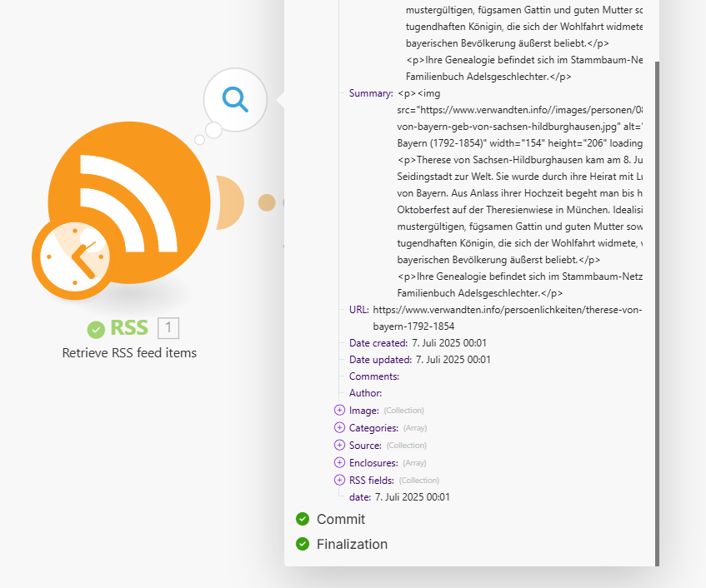Click the clock schedule icon on RSS module

[75, 257]
